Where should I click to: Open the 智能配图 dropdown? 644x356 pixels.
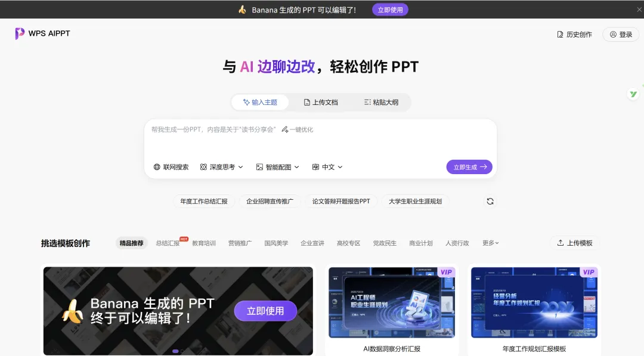[278, 167]
